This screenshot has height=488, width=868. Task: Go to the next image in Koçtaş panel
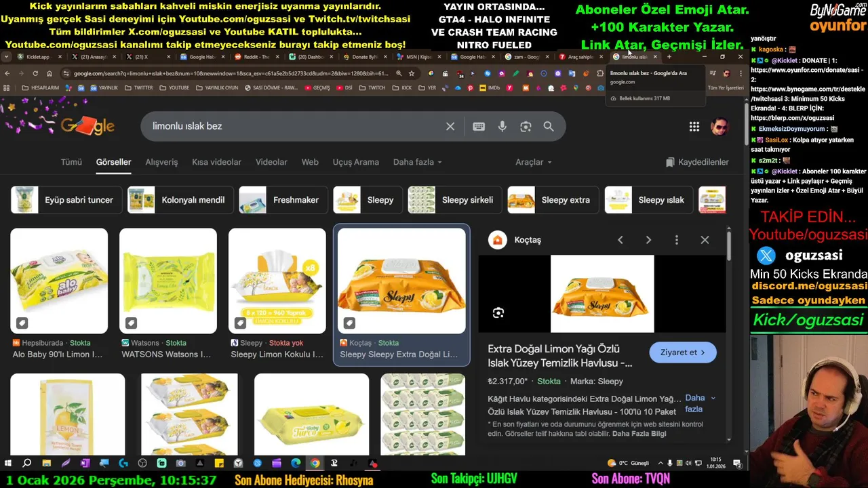tap(648, 240)
